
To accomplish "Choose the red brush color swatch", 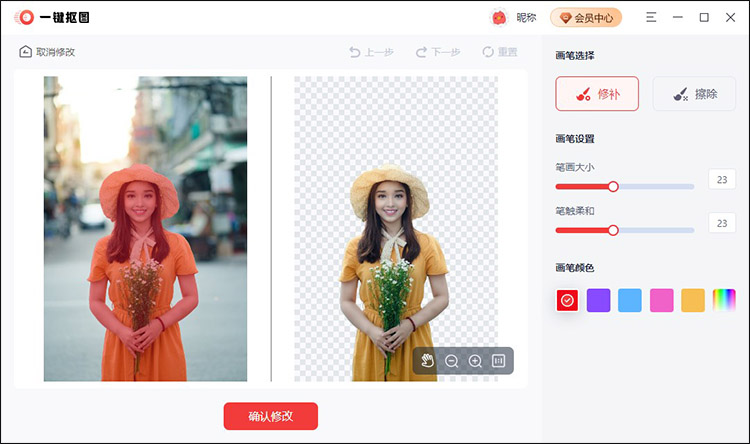I will click(x=567, y=300).
